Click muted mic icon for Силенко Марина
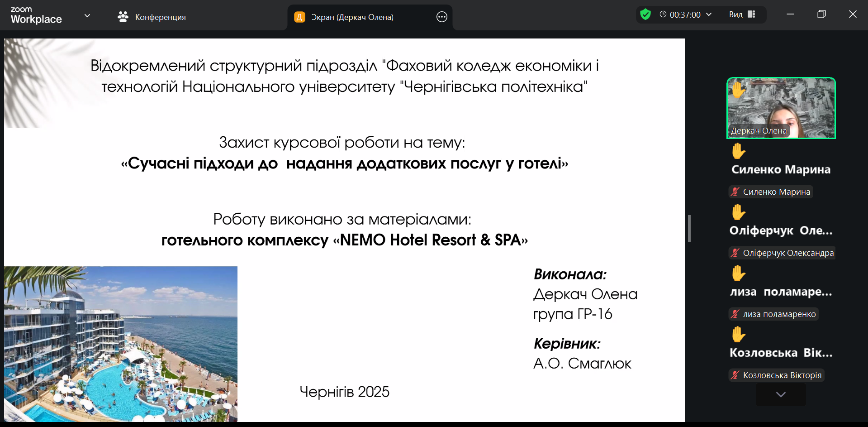The height and width of the screenshot is (427, 868). click(735, 192)
